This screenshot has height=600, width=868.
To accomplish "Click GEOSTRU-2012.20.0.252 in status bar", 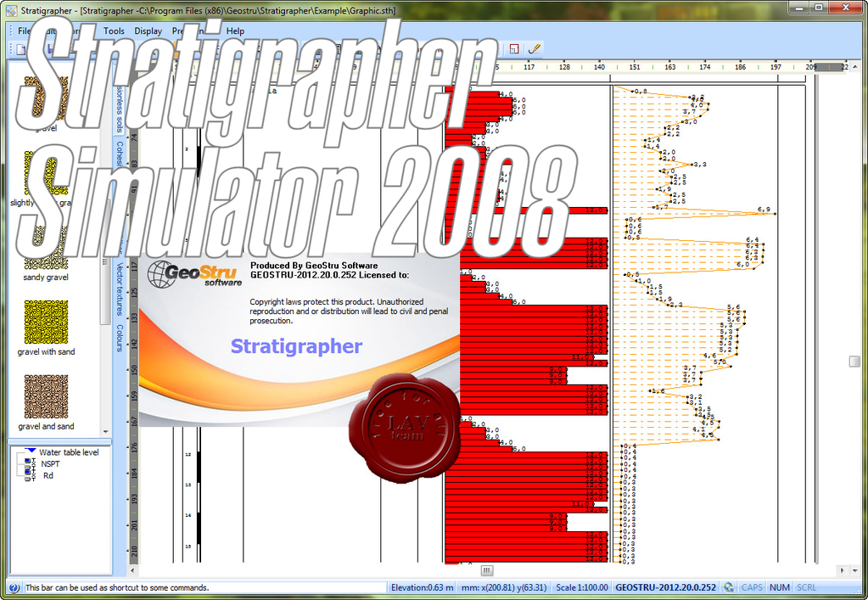I will [x=665, y=587].
